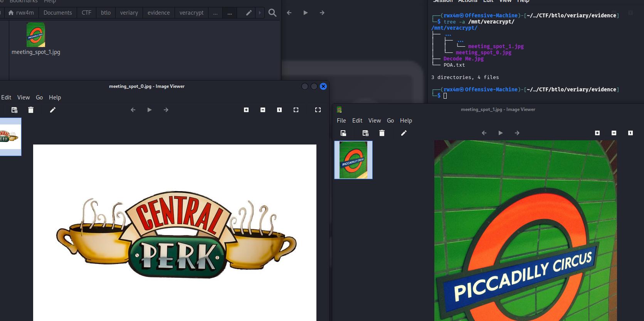
Task: Open View menu in meeting_spot_1.jpg viewer
Action: click(375, 121)
